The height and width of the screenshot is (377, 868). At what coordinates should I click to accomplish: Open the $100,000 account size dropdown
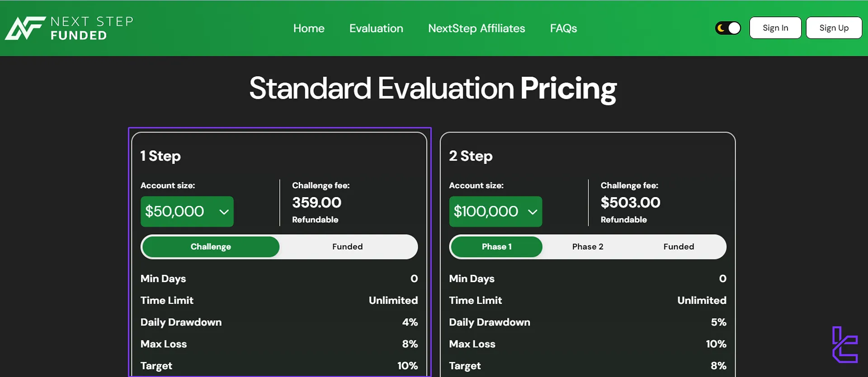click(495, 211)
